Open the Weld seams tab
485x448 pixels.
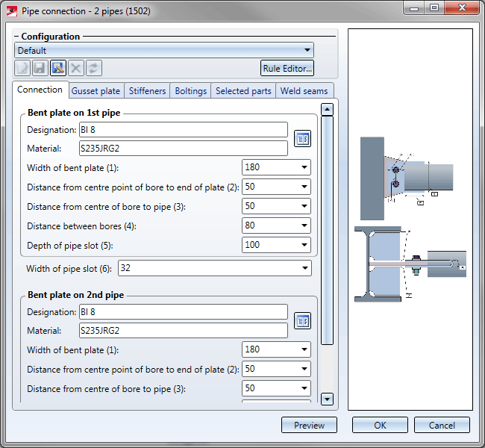coord(304,91)
